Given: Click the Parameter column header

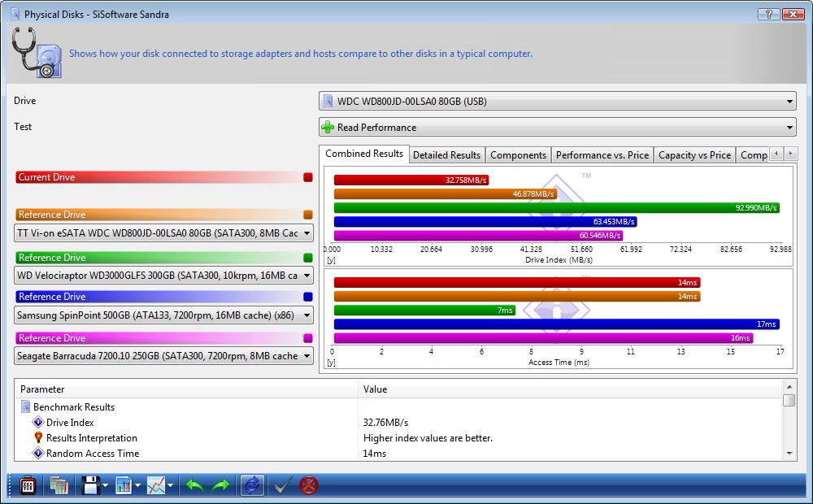Looking at the screenshot, I should 187,389.
